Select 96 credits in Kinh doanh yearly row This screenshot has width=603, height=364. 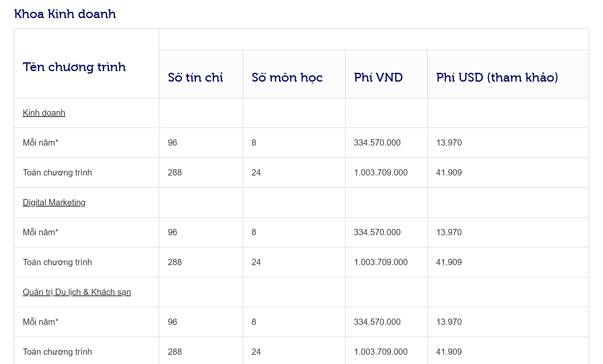[172, 143]
